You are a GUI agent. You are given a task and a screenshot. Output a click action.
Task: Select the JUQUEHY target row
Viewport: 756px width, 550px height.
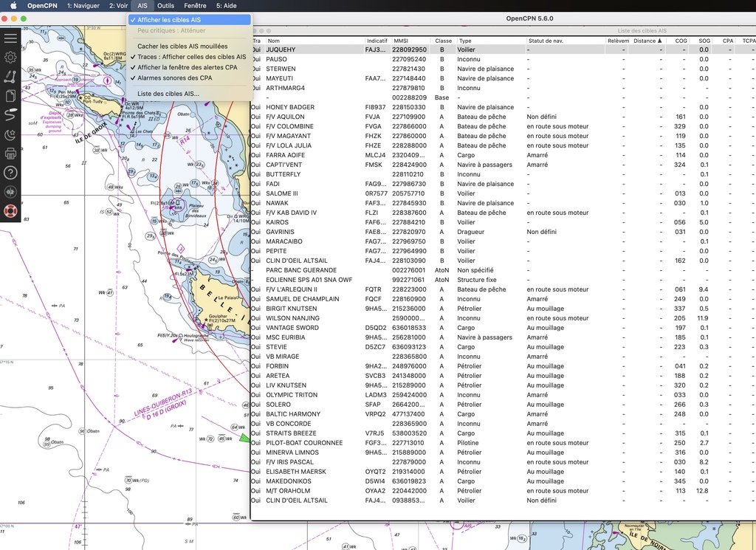point(504,49)
